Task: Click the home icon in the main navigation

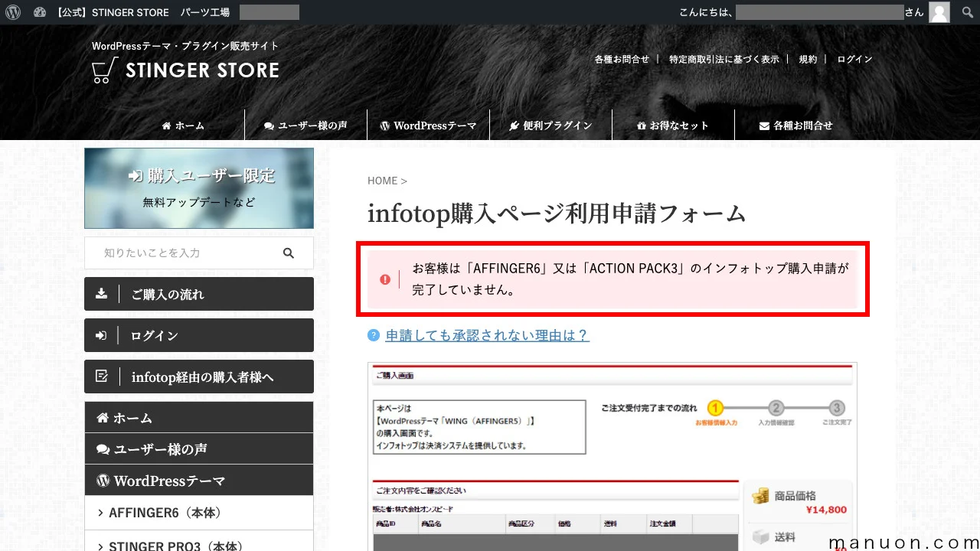Action: click(x=165, y=125)
